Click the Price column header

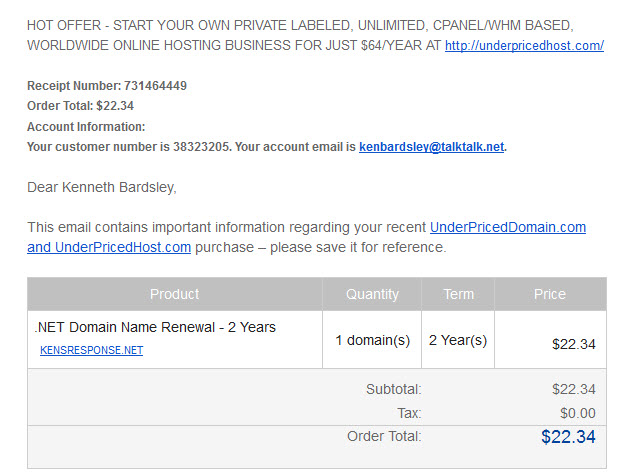[x=550, y=294]
